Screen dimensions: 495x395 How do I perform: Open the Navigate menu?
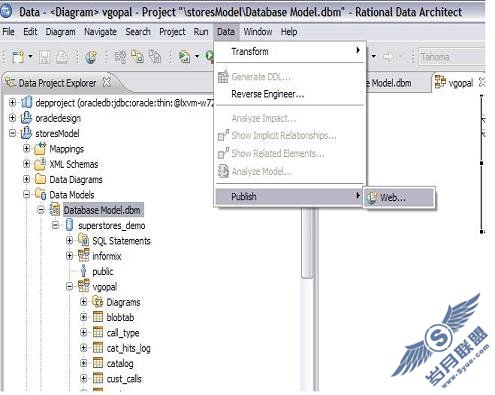(100, 32)
